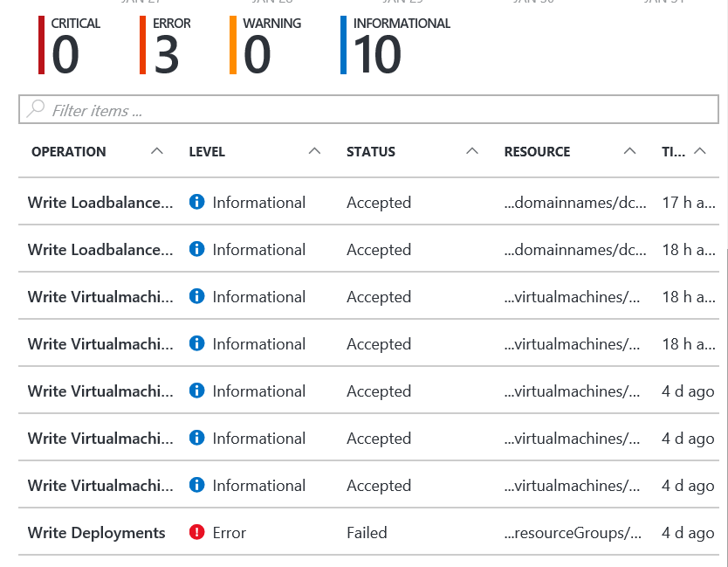Select the ERROR count tile showing 3
728x567 pixels.
tap(165, 45)
